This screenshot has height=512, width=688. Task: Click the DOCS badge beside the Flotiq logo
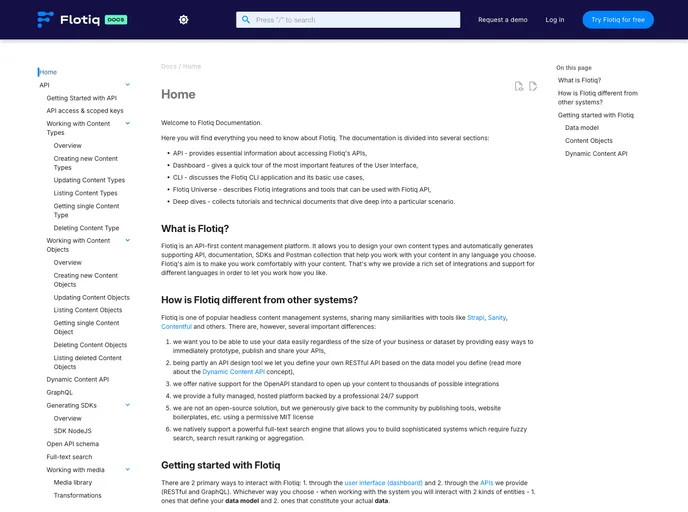pyautogui.click(x=116, y=20)
